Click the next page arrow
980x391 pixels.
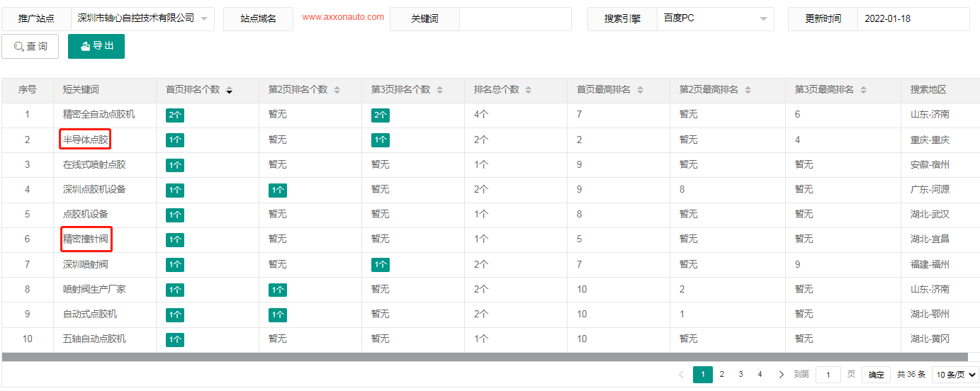[x=781, y=375]
